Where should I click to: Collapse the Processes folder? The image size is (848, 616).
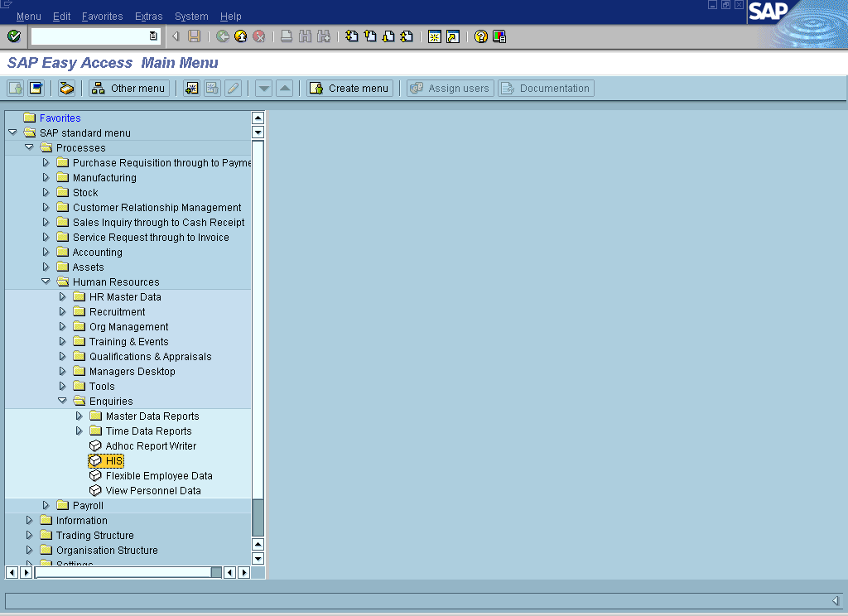(x=29, y=147)
